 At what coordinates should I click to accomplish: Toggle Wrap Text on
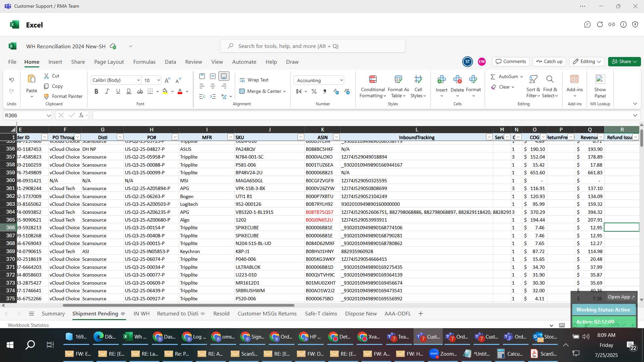click(254, 80)
